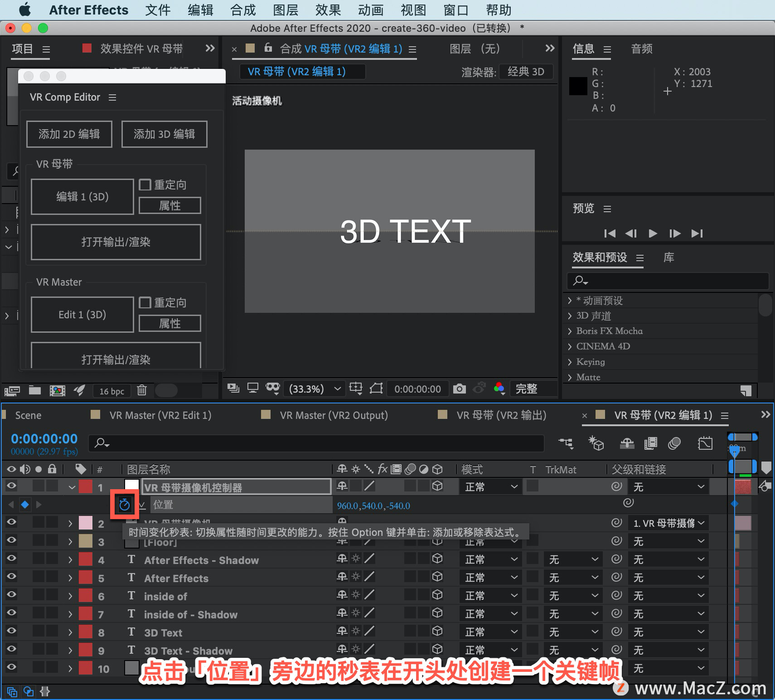Step forward one frame in preview
775x700 pixels.
[675, 233]
